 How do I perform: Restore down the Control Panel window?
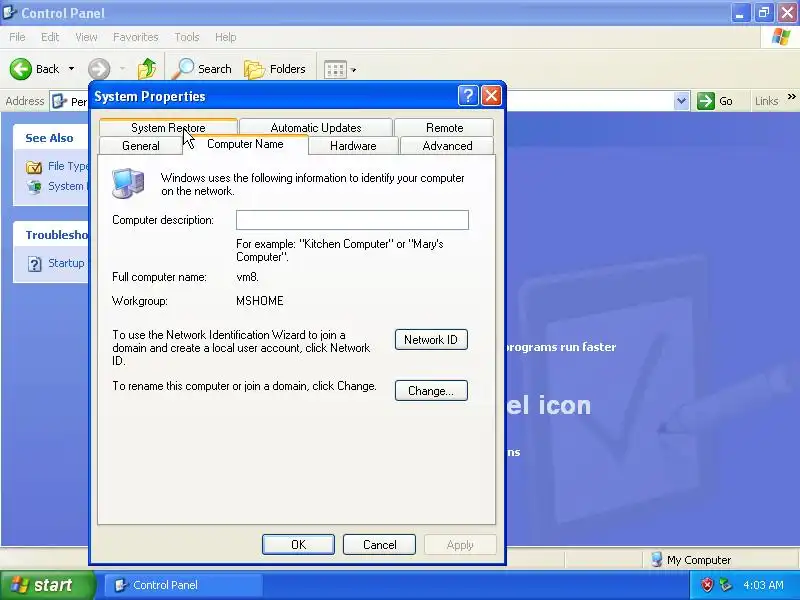pyautogui.click(x=764, y=13)
